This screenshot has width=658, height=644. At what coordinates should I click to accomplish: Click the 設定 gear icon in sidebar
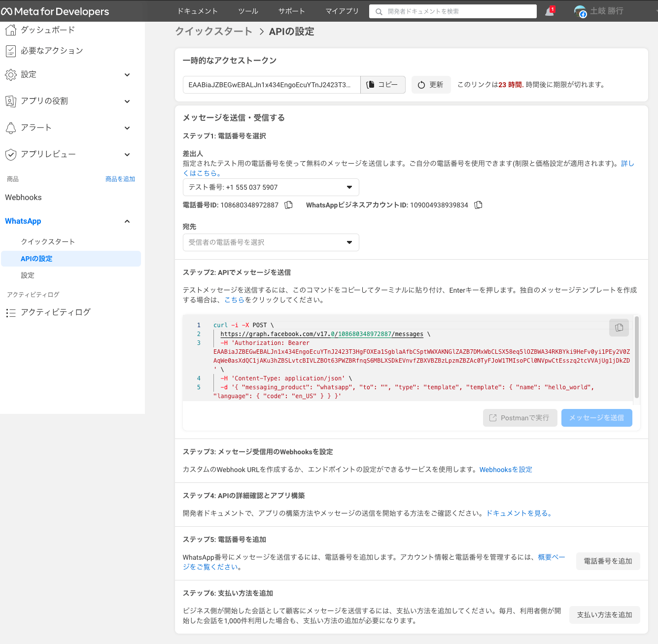[x=10, y=75]
